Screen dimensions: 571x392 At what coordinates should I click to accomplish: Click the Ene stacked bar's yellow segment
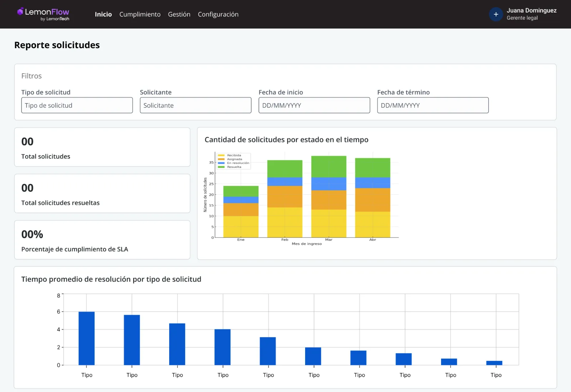(241, 226)
